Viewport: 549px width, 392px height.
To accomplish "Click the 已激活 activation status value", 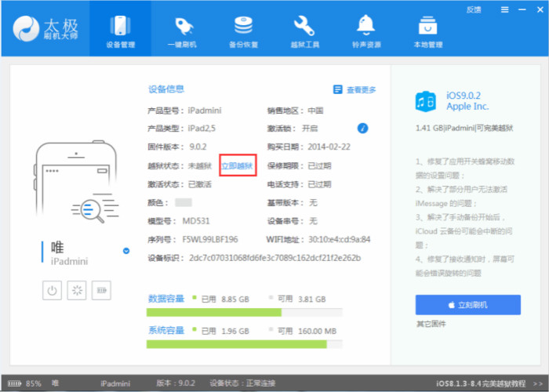I will (200, 184).
